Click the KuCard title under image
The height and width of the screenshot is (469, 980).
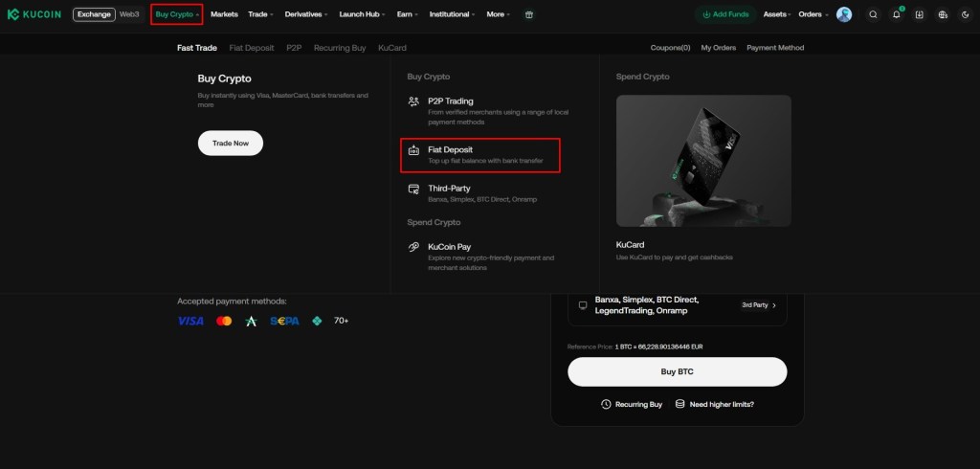[x=630, y=244]
